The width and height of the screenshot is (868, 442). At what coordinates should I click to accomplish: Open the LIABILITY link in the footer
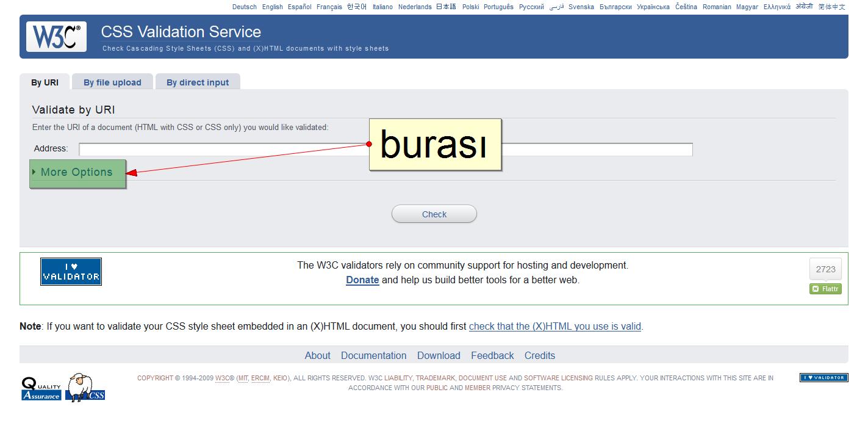point(398,379)
